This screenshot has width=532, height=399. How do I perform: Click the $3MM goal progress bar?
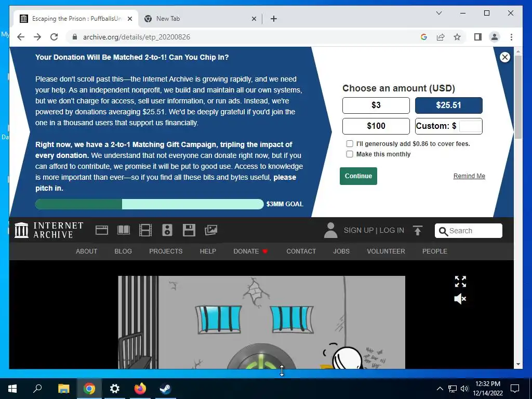[149, 204]
